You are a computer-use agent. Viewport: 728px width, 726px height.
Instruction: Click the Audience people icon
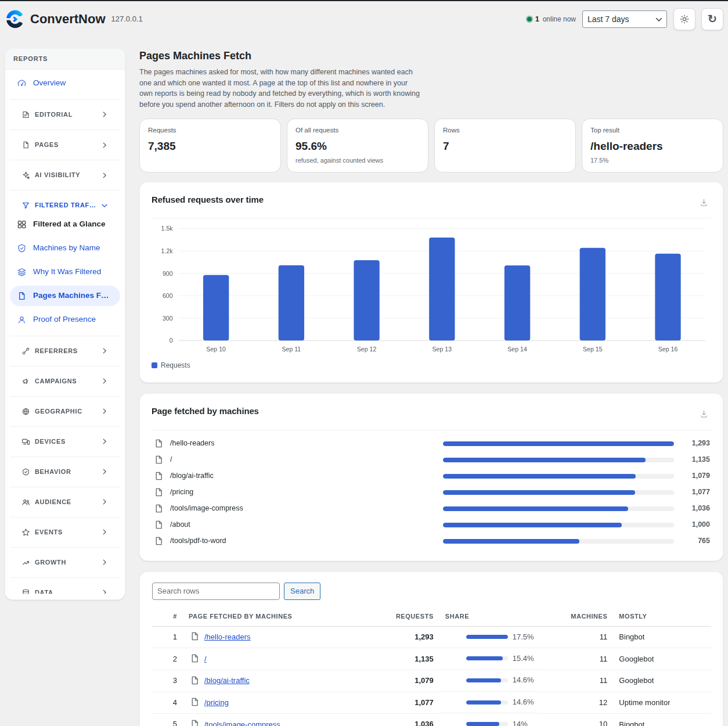26,502
